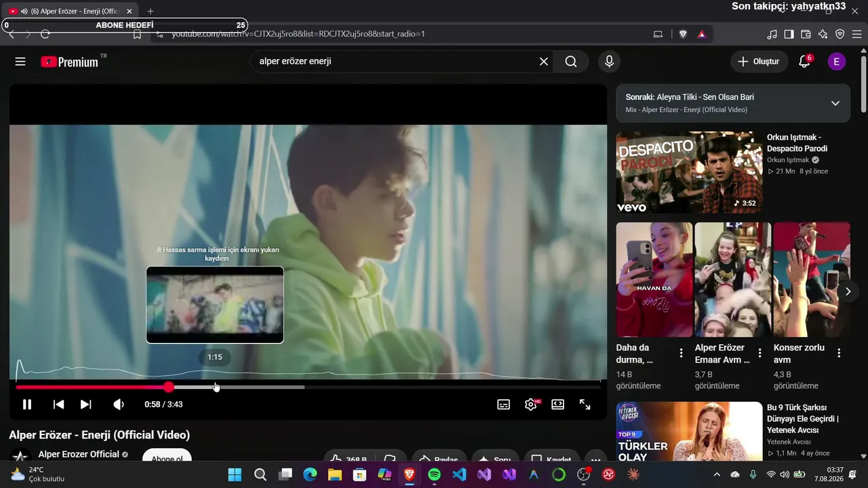Pause the video with the pause button

coord(27,405)
